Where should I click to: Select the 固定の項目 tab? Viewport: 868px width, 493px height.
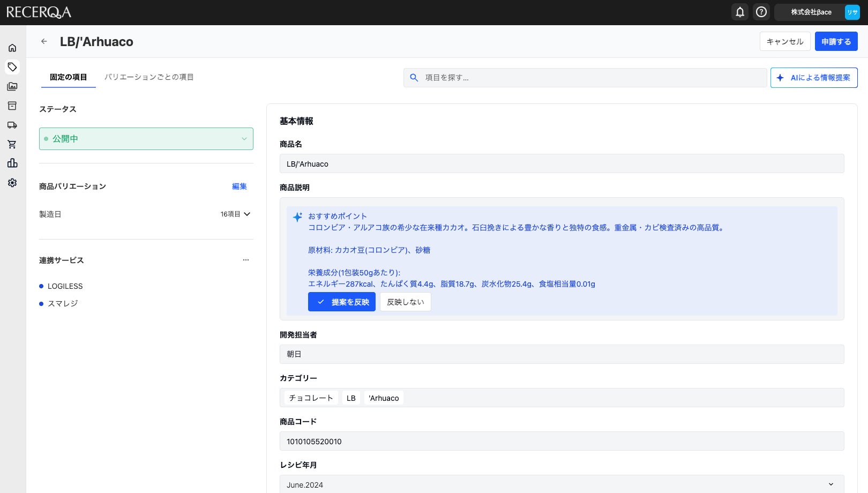coord(68,77)
